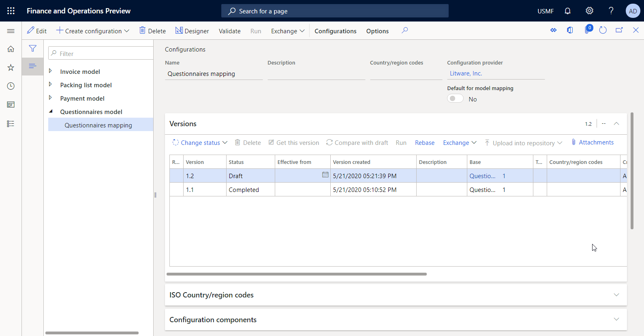Click the page vertical scrollbar
The width and height of the screenshot is (644, 336).
[x=632, y=171]
